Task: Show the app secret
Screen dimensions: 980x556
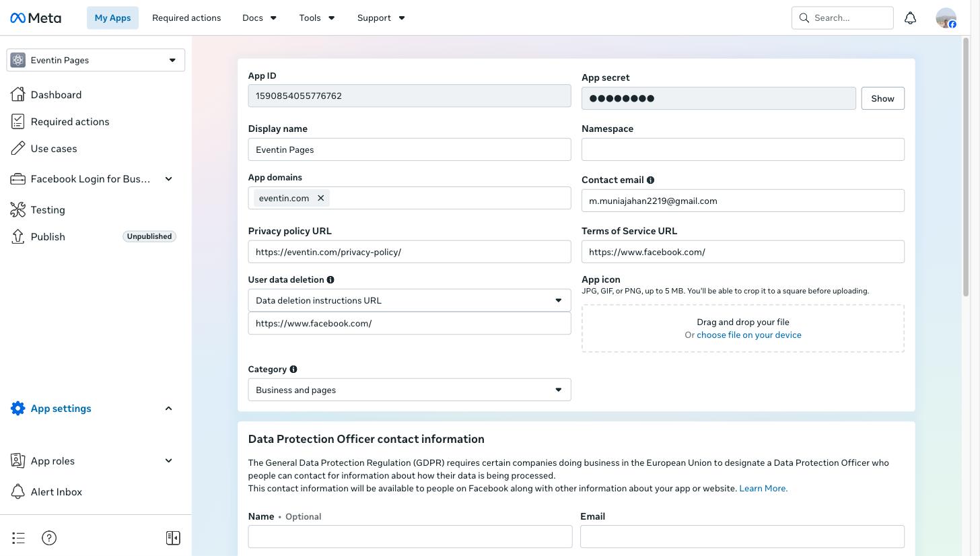Action: (x=882, y=98)
